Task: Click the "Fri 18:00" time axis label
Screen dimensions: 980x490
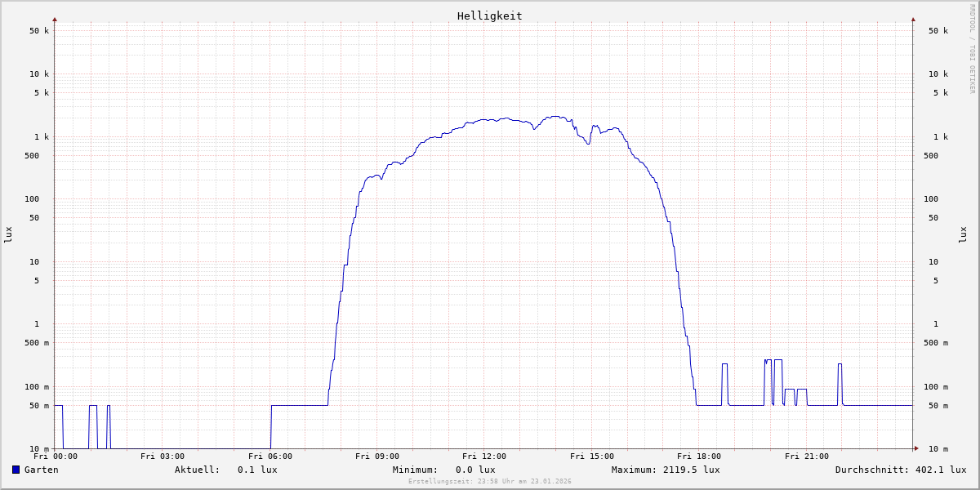Action: tap(699, 457)
